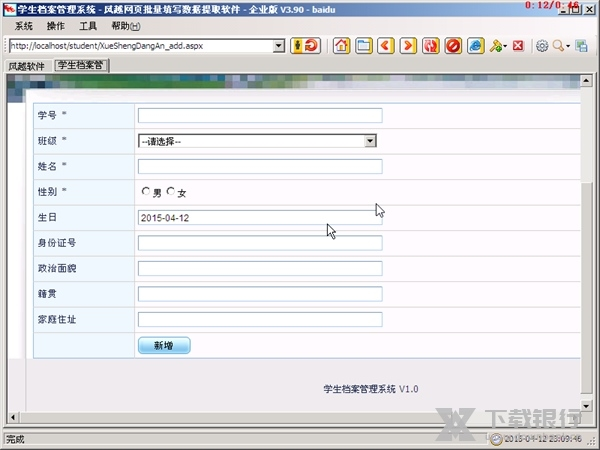This screenshot has height=450, width=600.
Task: Click the horizontal scrollbar left arrow
Action: 13,417
